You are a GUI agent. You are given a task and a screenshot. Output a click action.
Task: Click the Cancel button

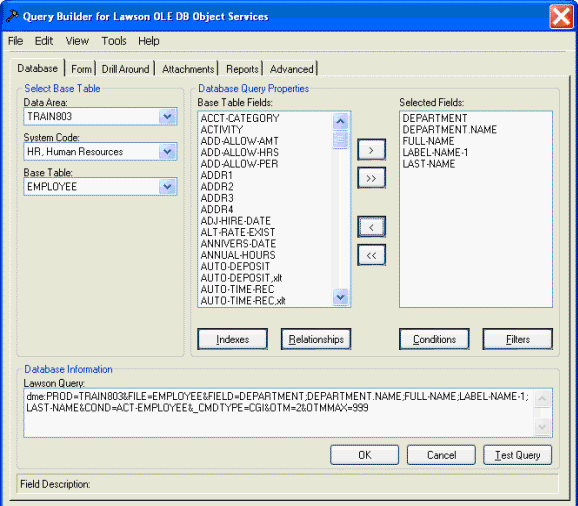[441, 455]
